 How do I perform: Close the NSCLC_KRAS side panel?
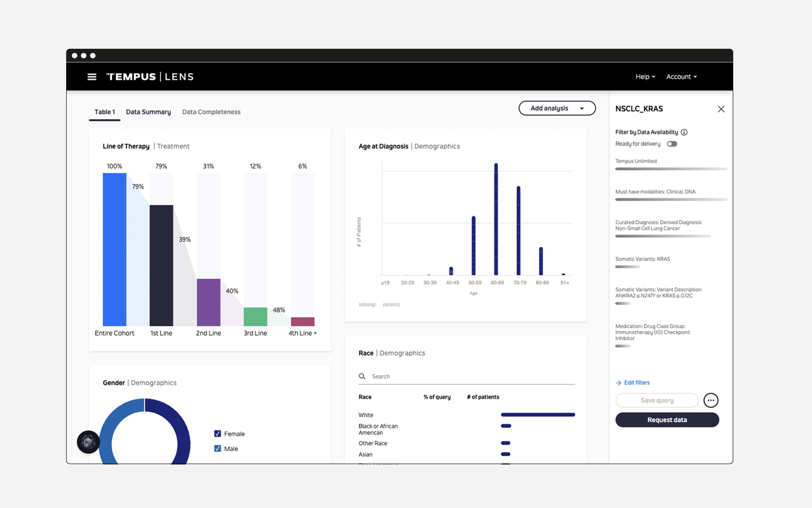tap(721, 109)
